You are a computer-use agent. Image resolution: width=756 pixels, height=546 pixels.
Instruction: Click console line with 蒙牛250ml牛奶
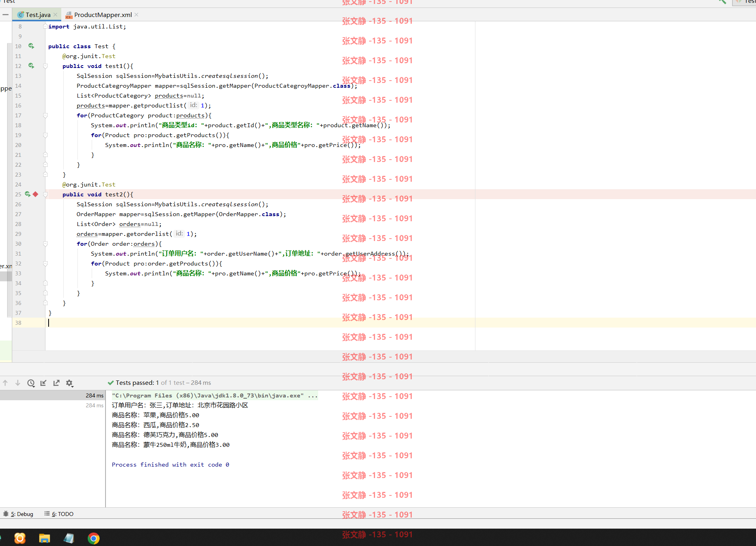point(171,445)
